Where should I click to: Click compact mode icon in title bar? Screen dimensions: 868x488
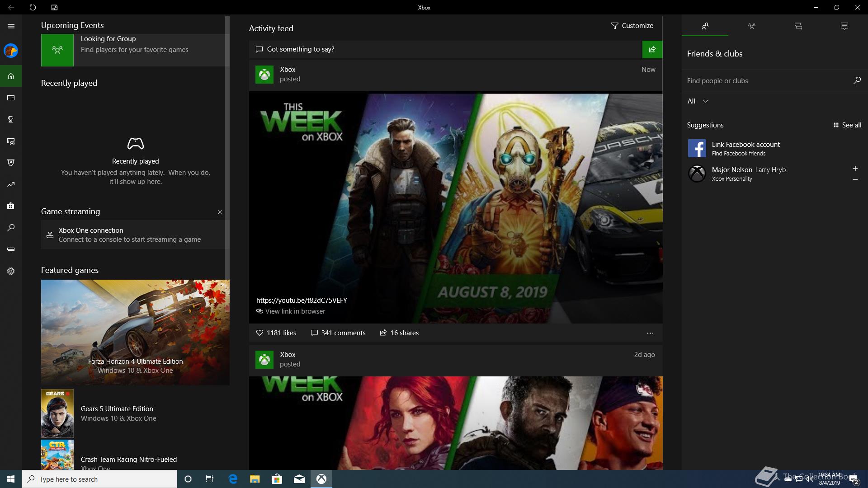click(x=54, y=7)
